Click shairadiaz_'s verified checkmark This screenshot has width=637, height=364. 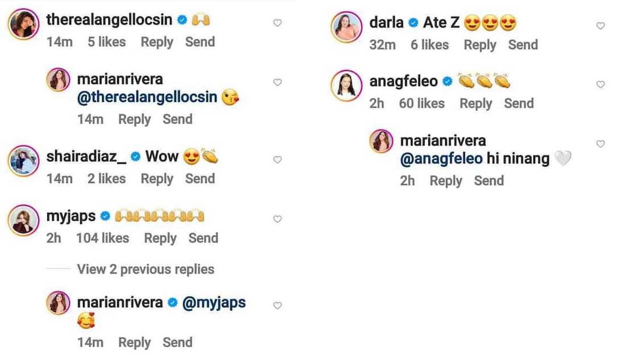pyautogui.click(x=135, y=156)
